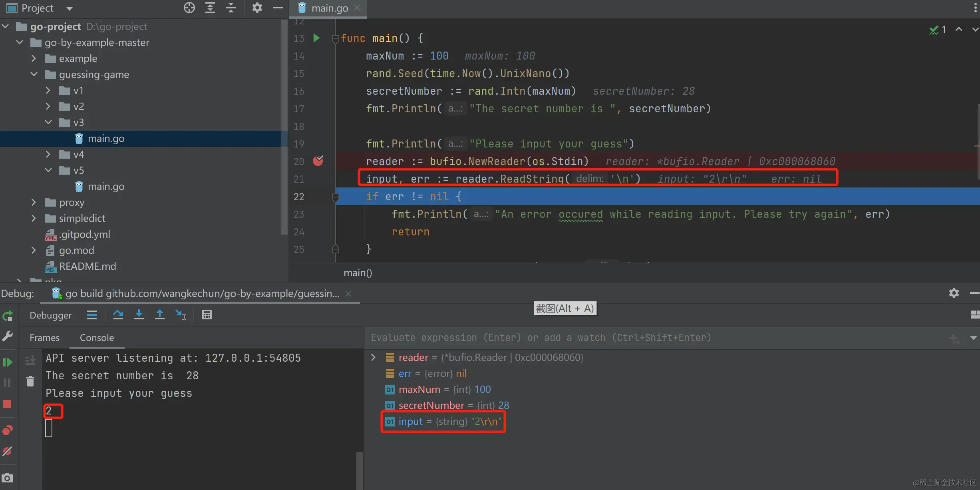Click the Evaluate expression input field

tap(639, 338)
